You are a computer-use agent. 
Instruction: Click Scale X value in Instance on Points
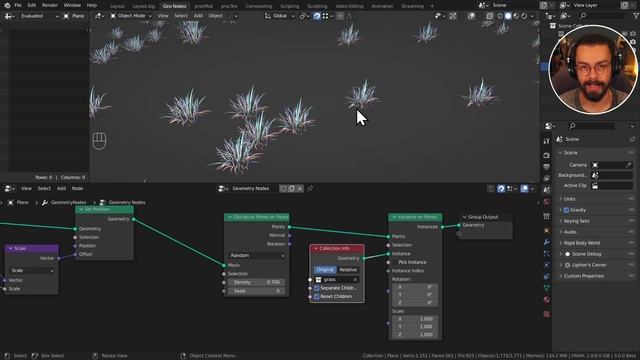click(415, 319)
